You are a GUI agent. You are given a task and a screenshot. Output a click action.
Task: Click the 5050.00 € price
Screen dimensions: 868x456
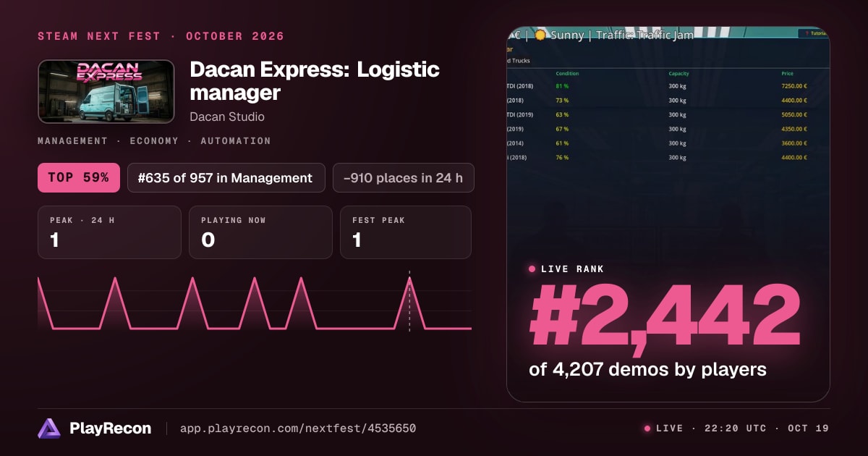pyautogui.click(x=793, y=115)
